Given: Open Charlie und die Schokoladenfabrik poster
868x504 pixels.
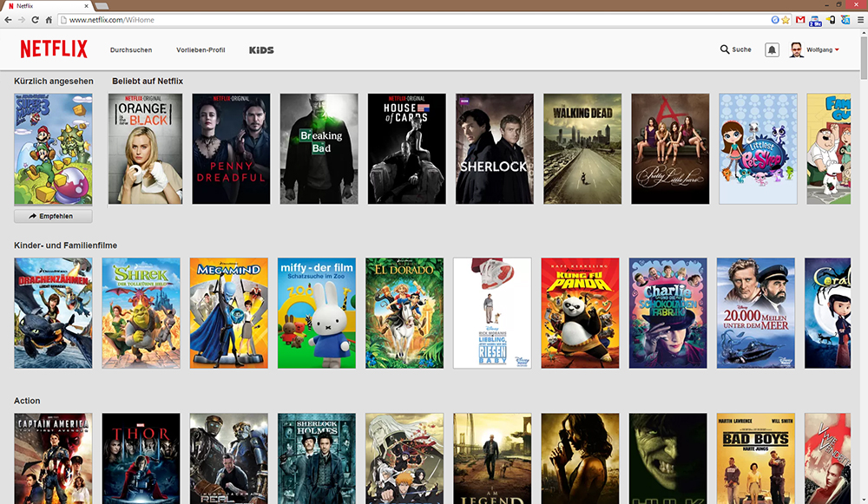Looking at the screenshot, I should tap(667, 313).
